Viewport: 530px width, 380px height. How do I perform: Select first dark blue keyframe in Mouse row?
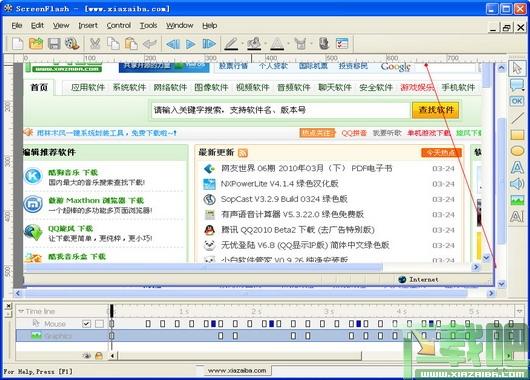213,324
